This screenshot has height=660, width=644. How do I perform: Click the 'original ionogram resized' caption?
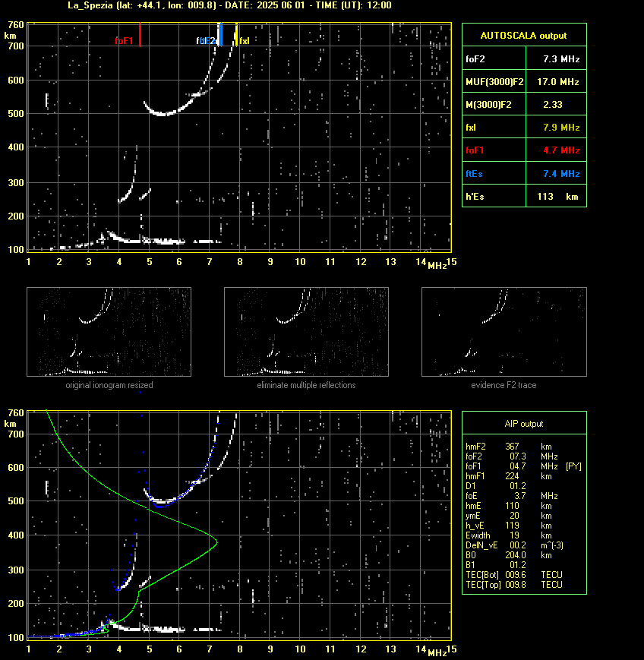click(109, 385)
